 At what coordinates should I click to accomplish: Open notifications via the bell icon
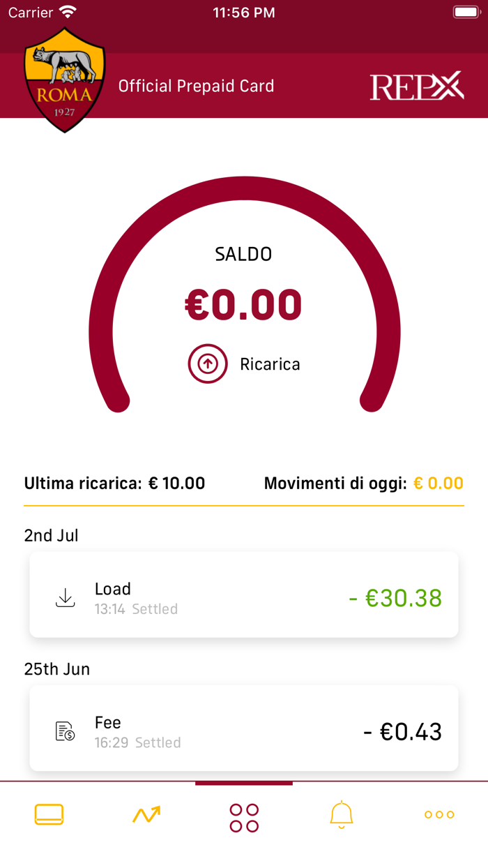(x=341, y=814)
